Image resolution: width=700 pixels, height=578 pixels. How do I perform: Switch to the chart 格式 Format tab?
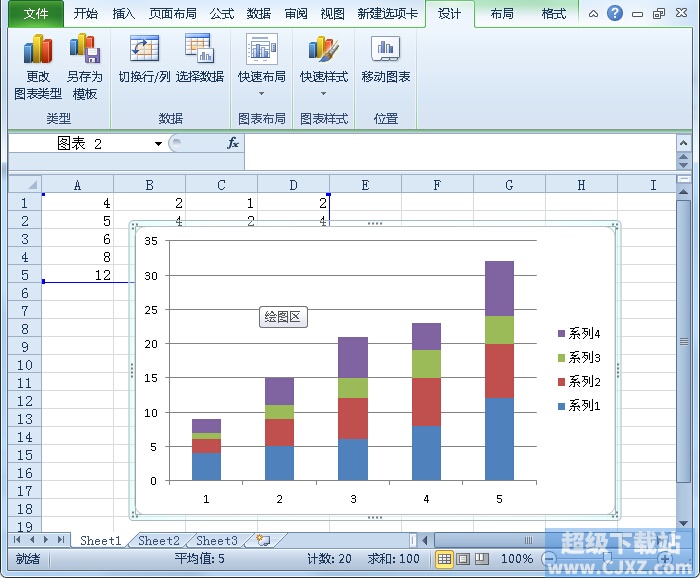554,14
